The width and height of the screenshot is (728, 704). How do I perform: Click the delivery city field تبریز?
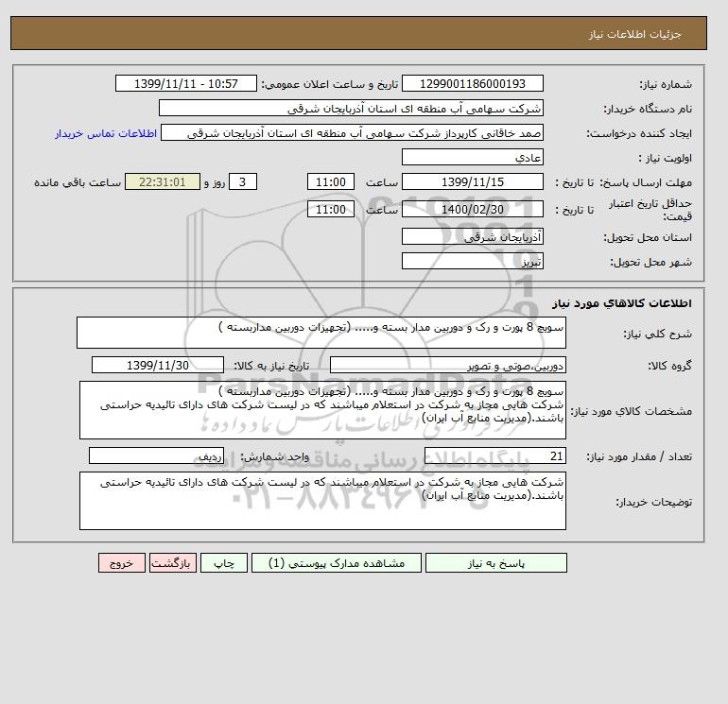[472, 261]
